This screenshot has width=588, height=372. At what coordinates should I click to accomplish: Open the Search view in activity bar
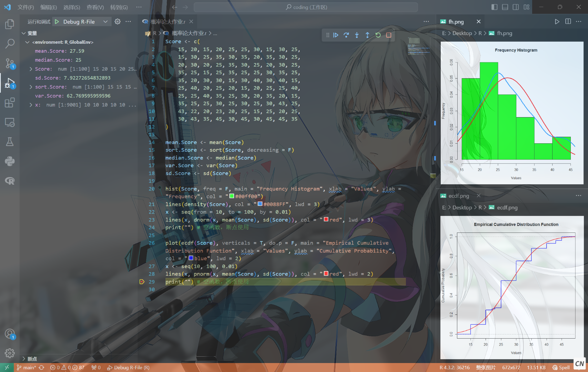click(10, 44)
